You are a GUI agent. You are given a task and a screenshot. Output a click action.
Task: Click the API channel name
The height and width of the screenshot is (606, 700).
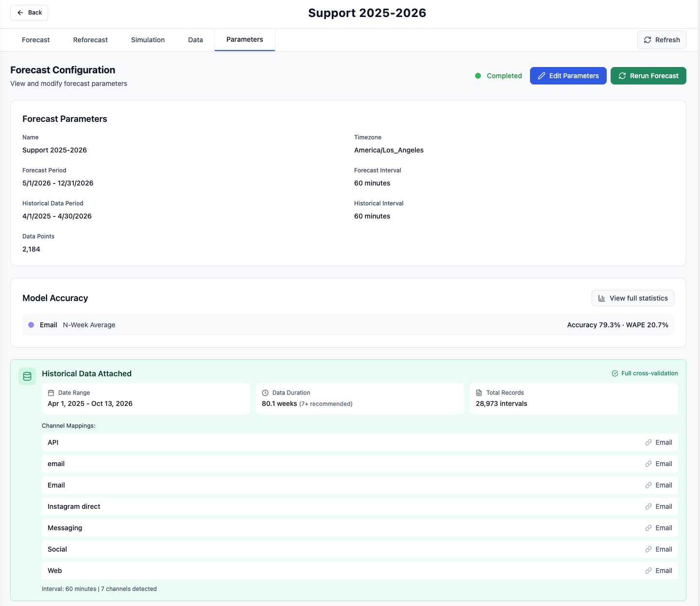pyautogui.click(x=53, y=442)
